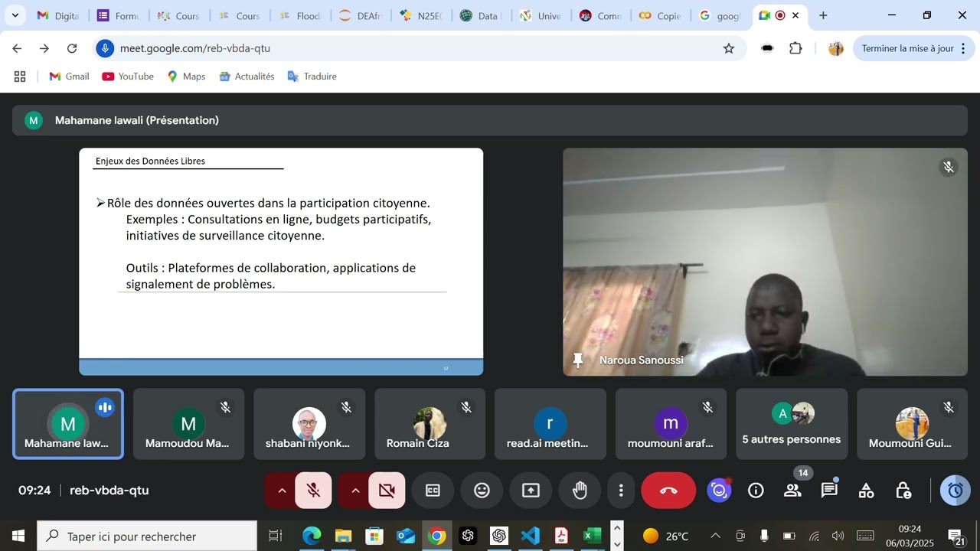Viewport: 980px width, 551px height.
Task: Open the Chrome tab search dropdown
Action: (15, 15)
